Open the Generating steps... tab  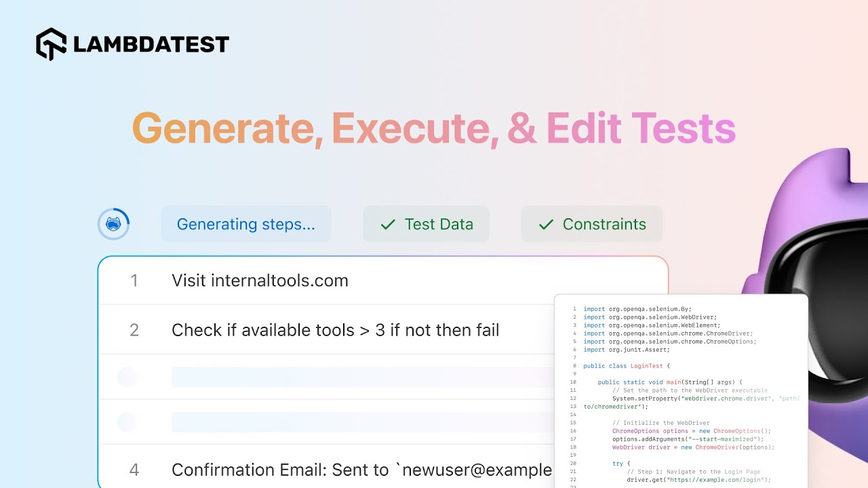[246, 224]
